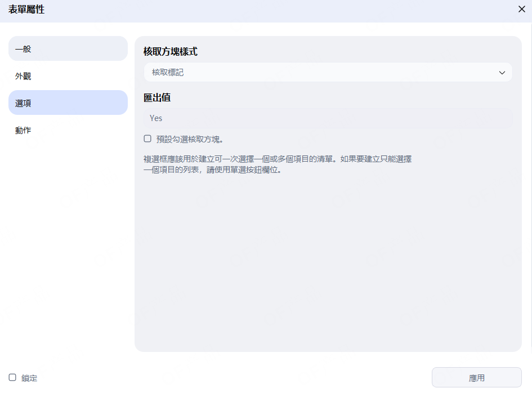The height and width of the screenshot is (397, 532).
Task: Highlight the 選項 sidebar entry
Action: click(x=68, y=102)
